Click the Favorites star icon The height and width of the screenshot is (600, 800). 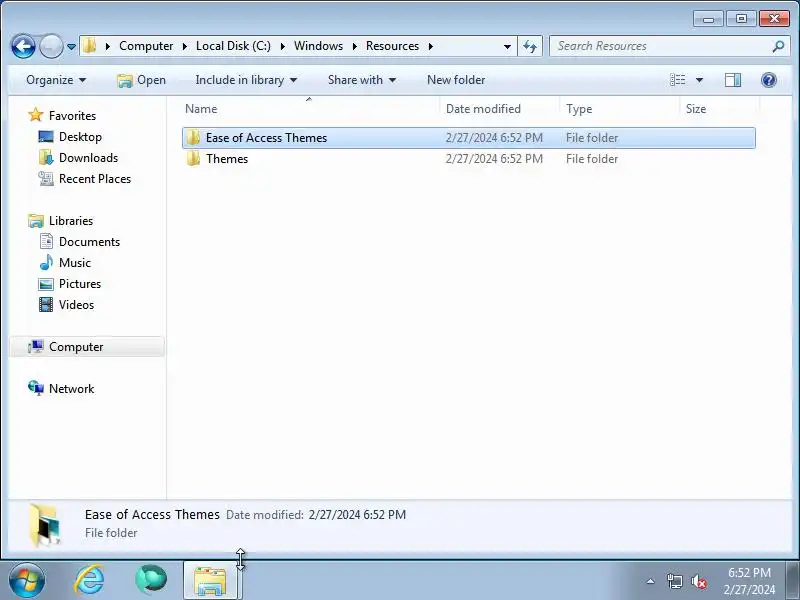click(36, 115)
